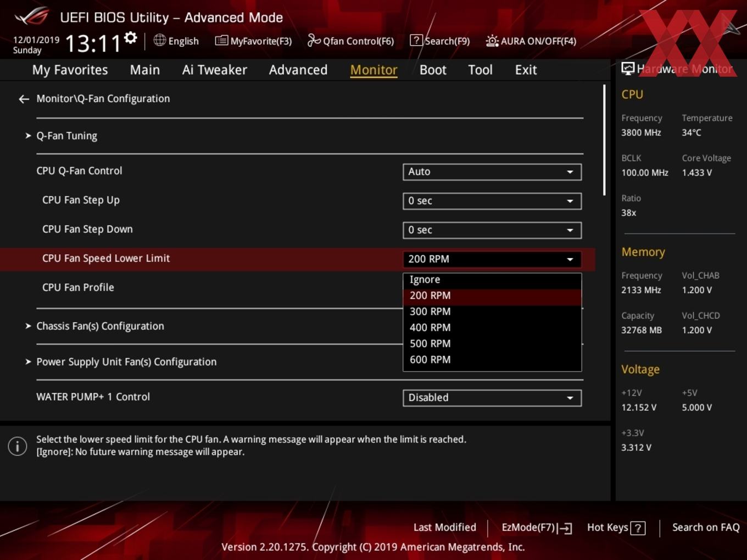Go to the Boot tab
This screenshot has width=747, height=560.
pyautogui.click(x=433, y=70)
